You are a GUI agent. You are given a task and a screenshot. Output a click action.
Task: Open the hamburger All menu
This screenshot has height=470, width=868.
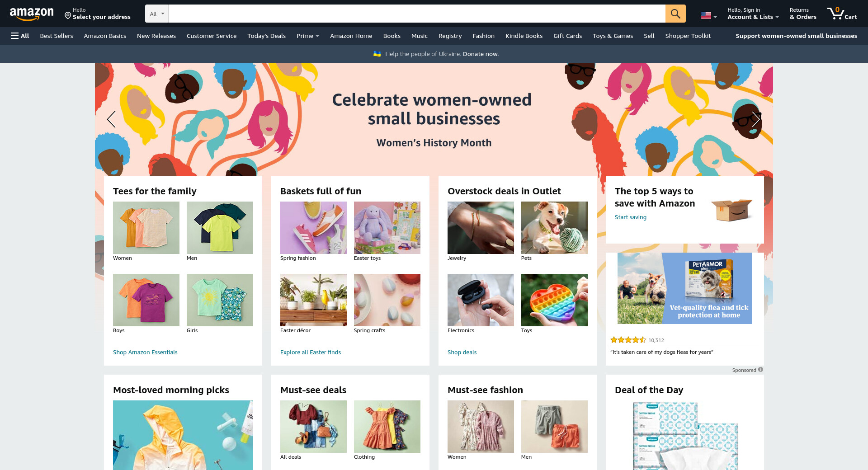[20, 36]
